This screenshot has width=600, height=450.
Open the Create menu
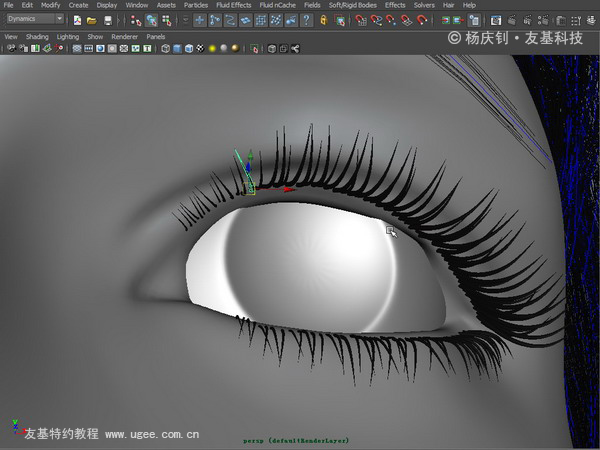click(78, 5)
